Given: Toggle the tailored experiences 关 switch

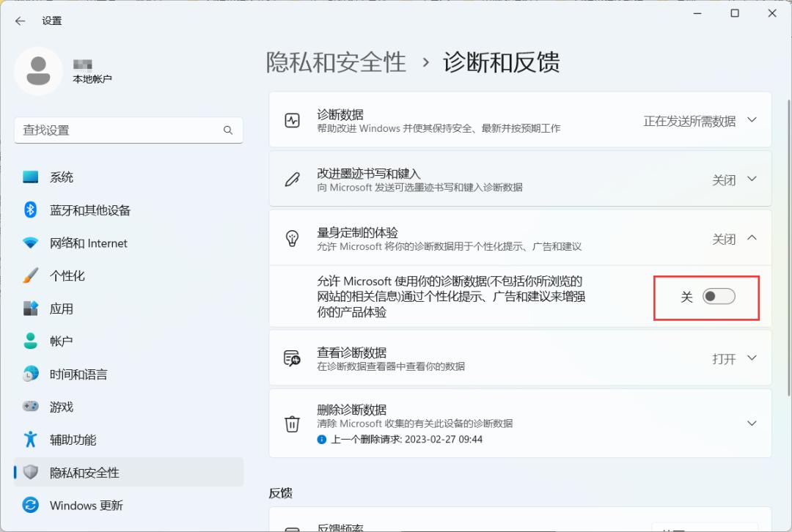Looking at the screenshot, I should tap(719, 296).
